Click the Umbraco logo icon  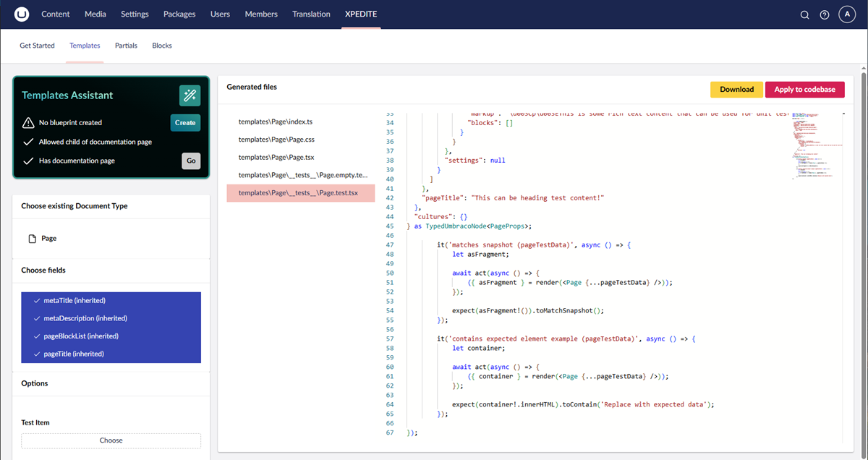[22, 14]
